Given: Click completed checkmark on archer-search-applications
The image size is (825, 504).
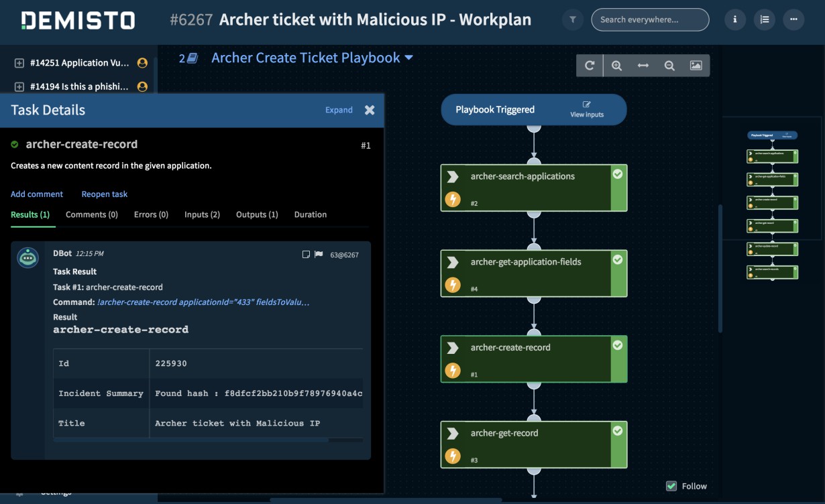Looking at the screenshot, I should (618, 174).
